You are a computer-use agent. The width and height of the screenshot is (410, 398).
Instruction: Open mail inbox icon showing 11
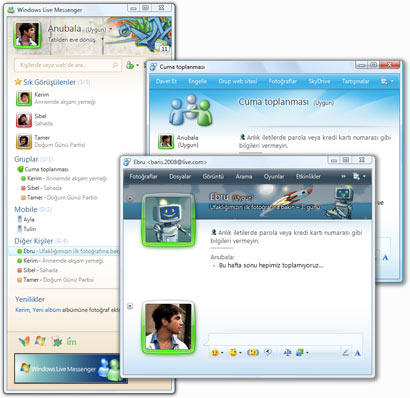(162, 46)
